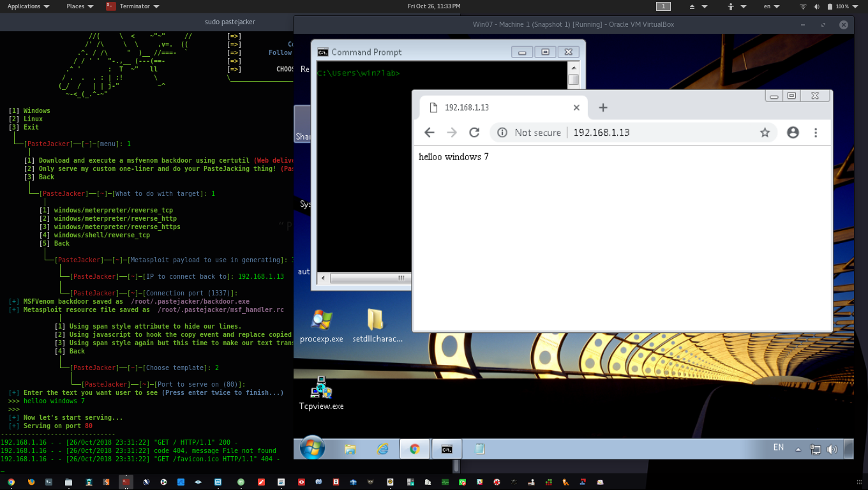Launch Firefox from the Kali dock

tap(31, 482)
